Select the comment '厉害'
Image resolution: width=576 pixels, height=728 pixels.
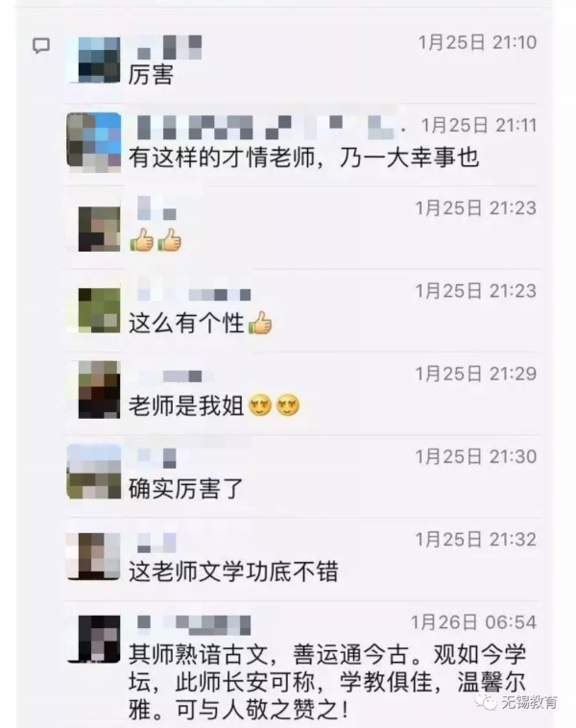151,75
